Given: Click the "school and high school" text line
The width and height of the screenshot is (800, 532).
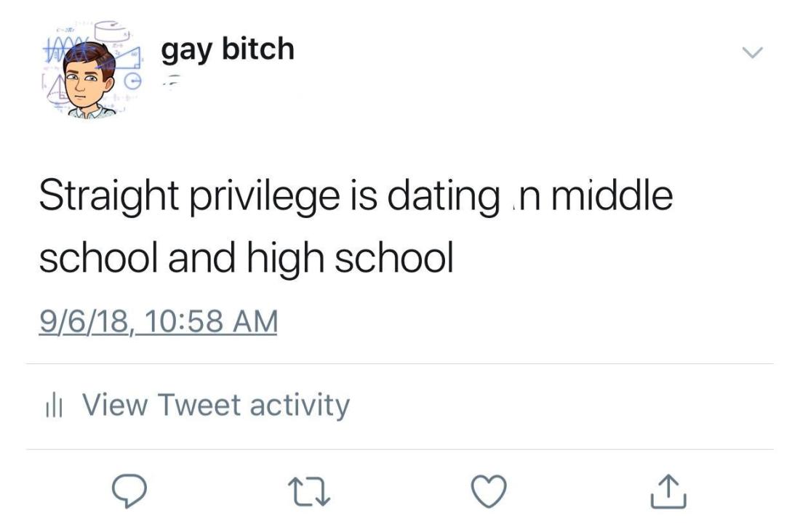Looking at the screenshot, I should [245, 257].
